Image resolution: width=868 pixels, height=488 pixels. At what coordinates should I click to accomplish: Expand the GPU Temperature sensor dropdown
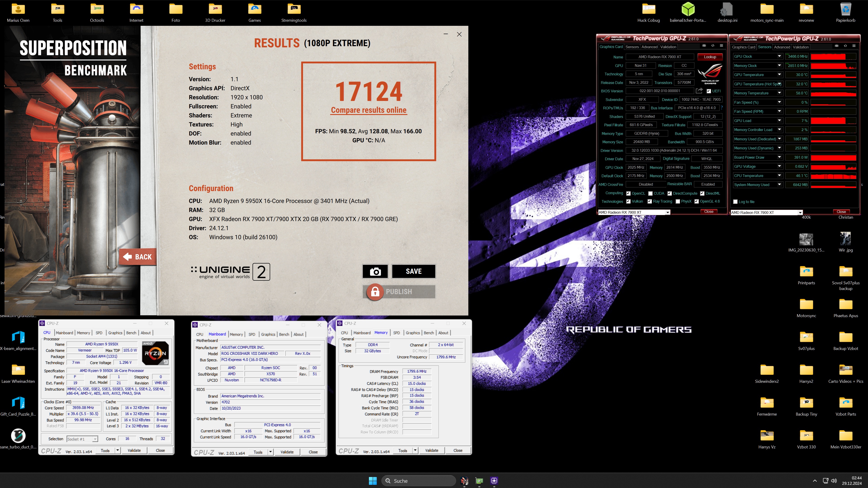779,75
